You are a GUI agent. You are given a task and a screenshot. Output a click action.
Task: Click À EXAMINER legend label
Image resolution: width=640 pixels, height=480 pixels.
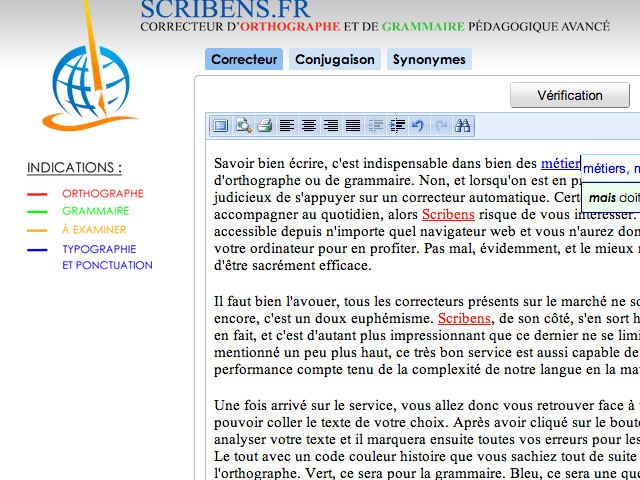pyautogui.click(x=94, y=230)
